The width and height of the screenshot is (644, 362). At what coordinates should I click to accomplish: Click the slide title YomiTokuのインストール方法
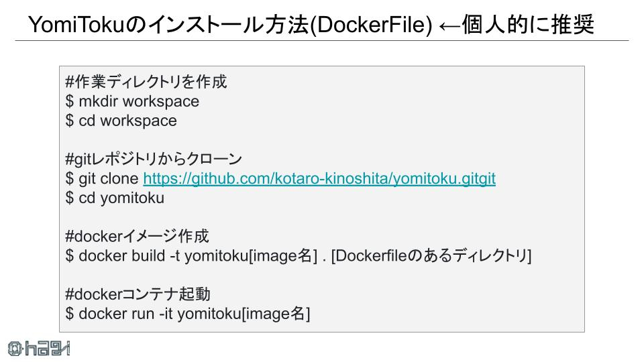pos(168,25)
